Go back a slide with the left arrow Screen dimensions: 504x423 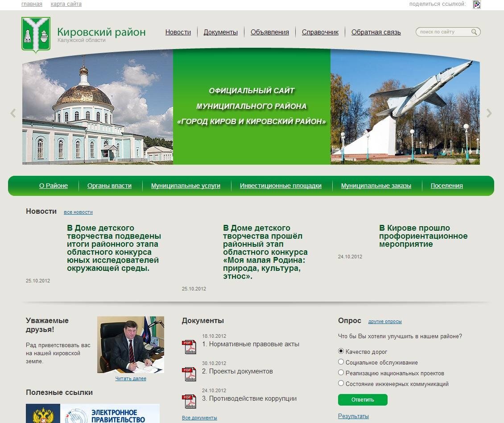[x=12, y=112]
